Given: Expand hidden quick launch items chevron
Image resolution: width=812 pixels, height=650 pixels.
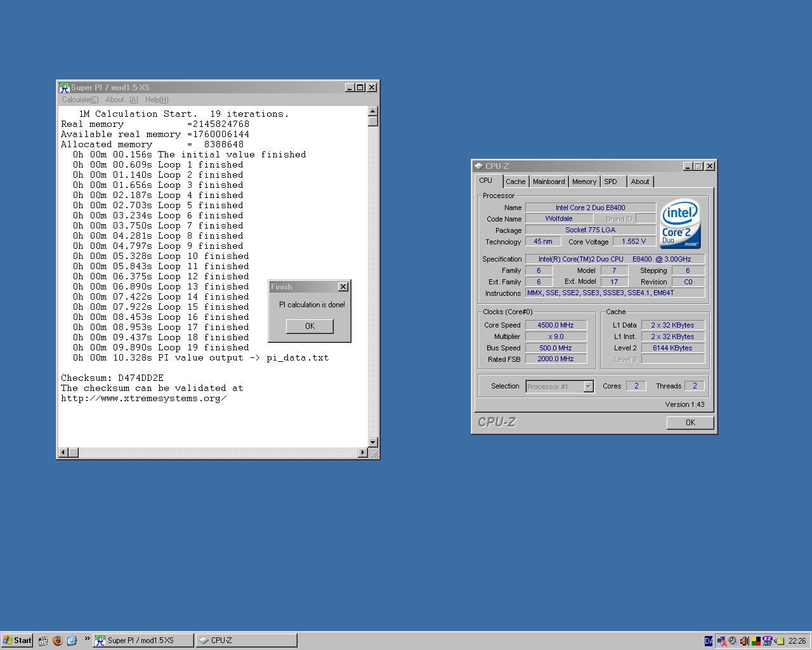Looking at the screenshot, I should 87,640.
